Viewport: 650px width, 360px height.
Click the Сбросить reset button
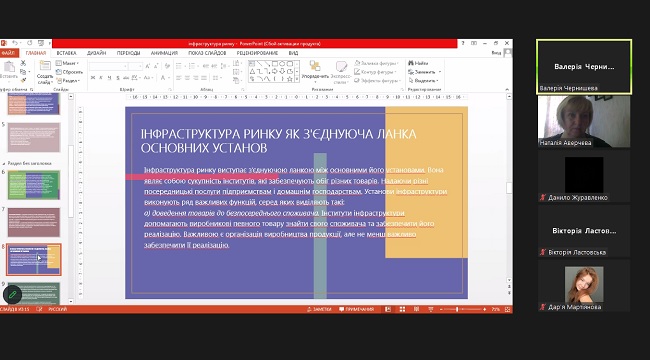[x=69, y=72]
